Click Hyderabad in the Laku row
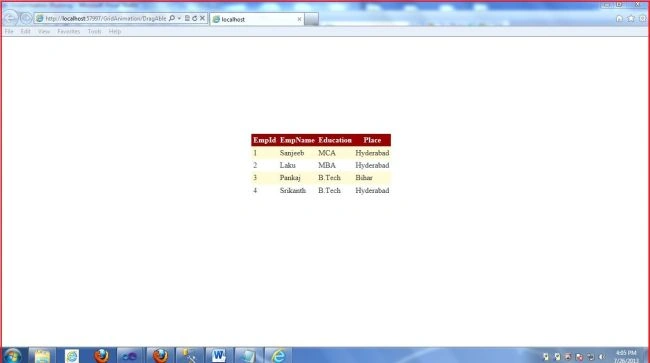 372,165
